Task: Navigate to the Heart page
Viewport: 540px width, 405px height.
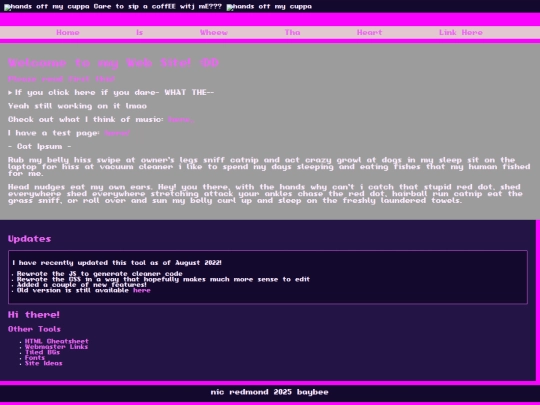Action: tap(370, 33)
